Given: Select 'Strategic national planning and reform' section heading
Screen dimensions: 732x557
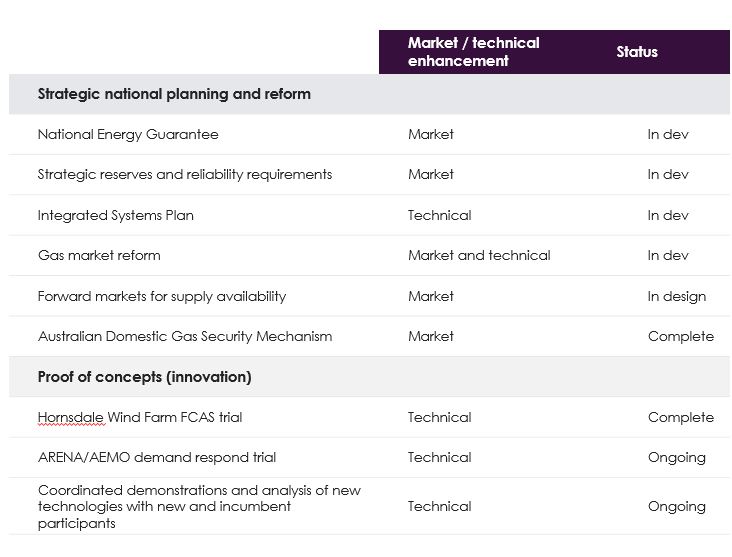Looking at the screenshot, I should pos(174,94).
